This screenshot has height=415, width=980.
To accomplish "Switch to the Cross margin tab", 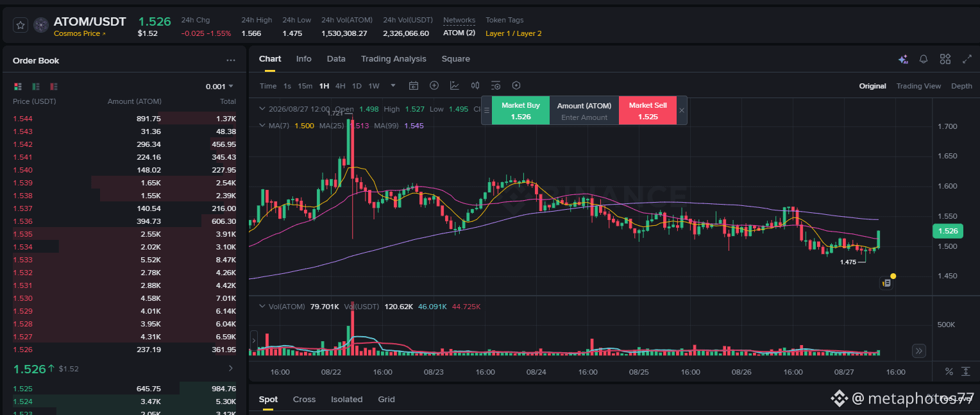I will click(305, 400).
